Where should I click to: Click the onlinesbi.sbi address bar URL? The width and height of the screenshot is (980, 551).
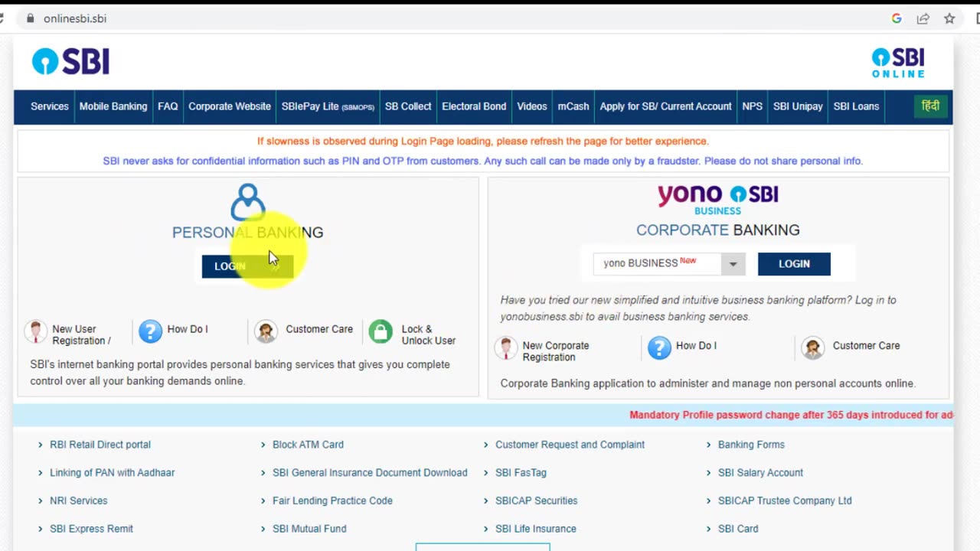click(x=75, y=18)
